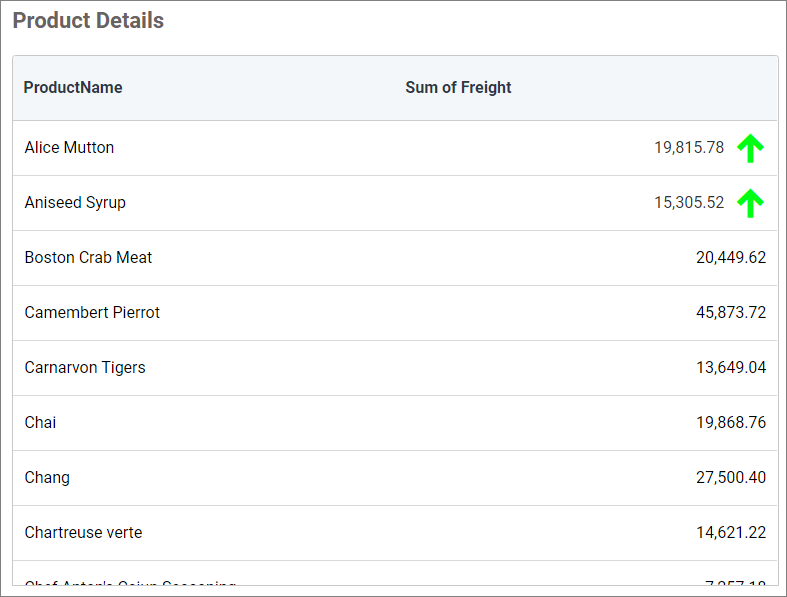
Task: Sort by Sum of Freight header
Action: coord(458,88)
